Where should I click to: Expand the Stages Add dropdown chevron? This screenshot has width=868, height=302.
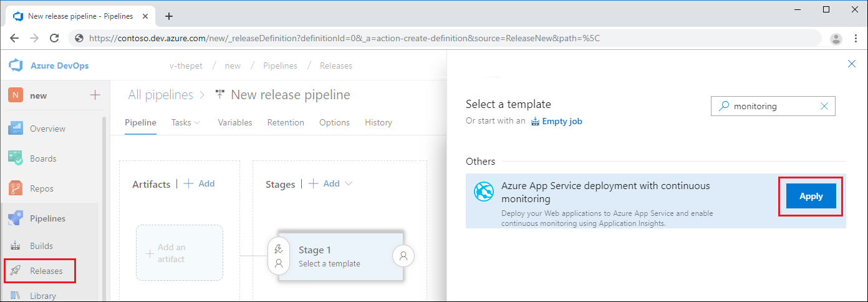coord(349,183)
